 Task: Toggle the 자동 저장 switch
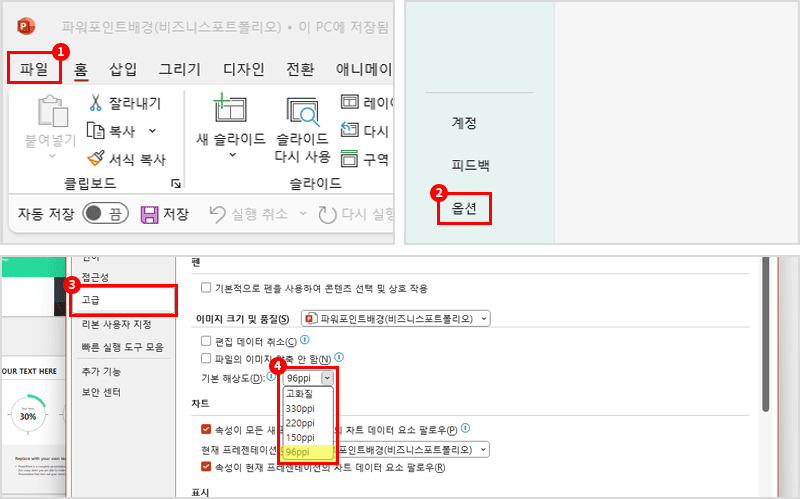coord(105,213)
